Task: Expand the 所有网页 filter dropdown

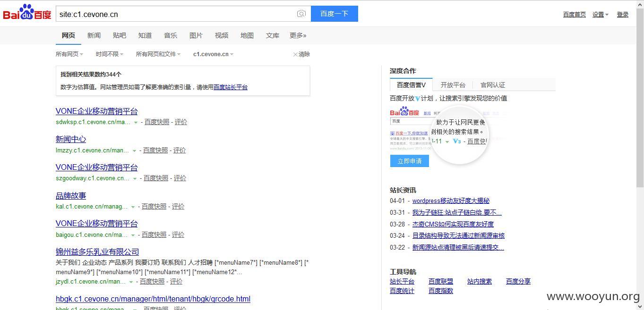Action: click(x=69, y=54)
